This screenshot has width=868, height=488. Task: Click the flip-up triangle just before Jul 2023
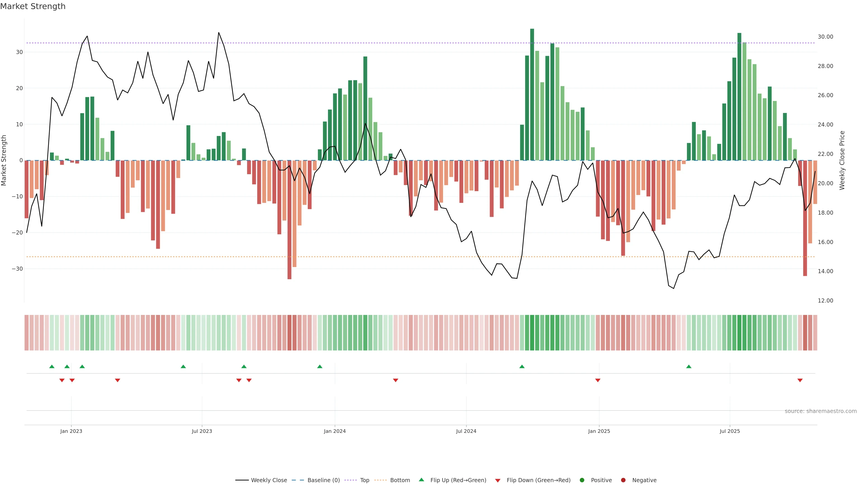[x=183, y=366]
